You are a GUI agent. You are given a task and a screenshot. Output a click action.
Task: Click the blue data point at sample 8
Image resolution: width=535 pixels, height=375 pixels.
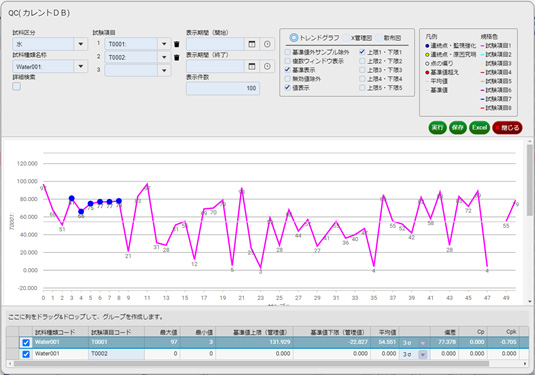pyautogui.click(x=119, y=201)
